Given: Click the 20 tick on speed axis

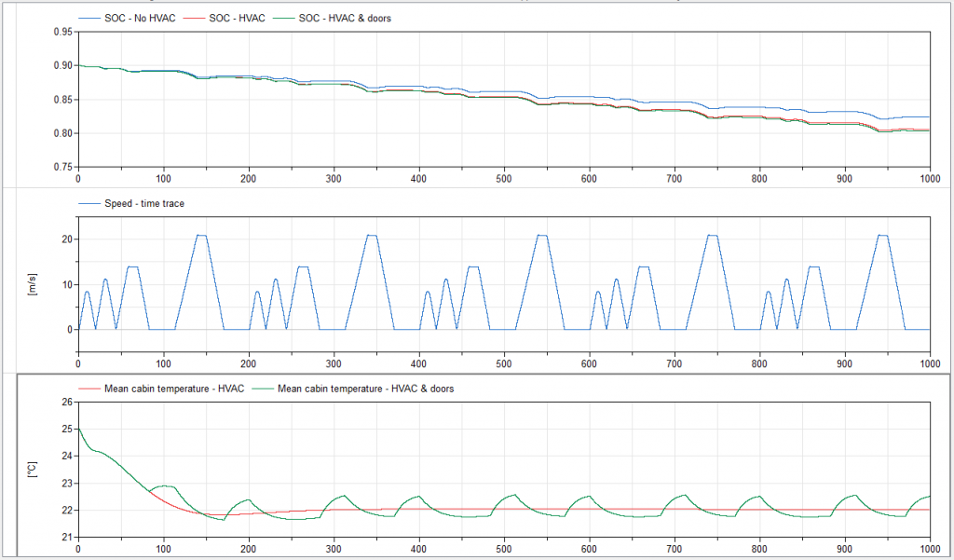Looking at the screenshot, I should click(x=67, y=239).
